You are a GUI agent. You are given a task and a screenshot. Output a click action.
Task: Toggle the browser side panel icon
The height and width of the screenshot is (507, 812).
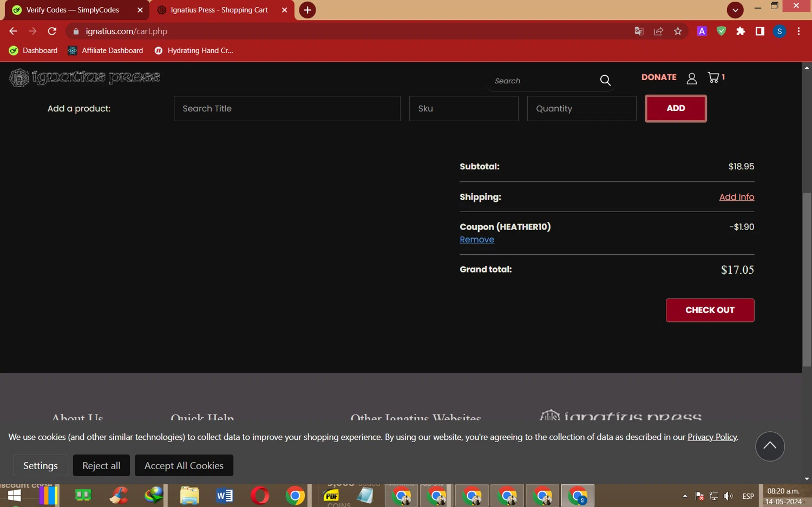[x=760, y=31]
